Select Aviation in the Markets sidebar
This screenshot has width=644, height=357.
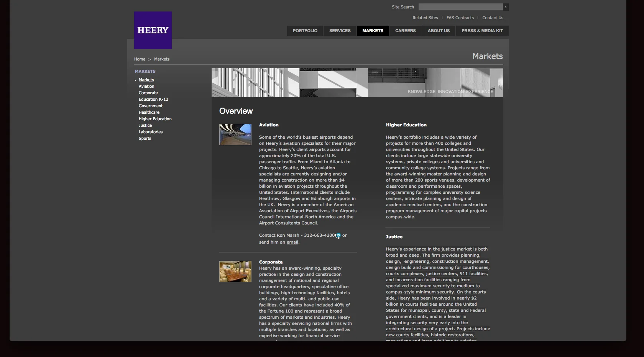coord(146,86)
